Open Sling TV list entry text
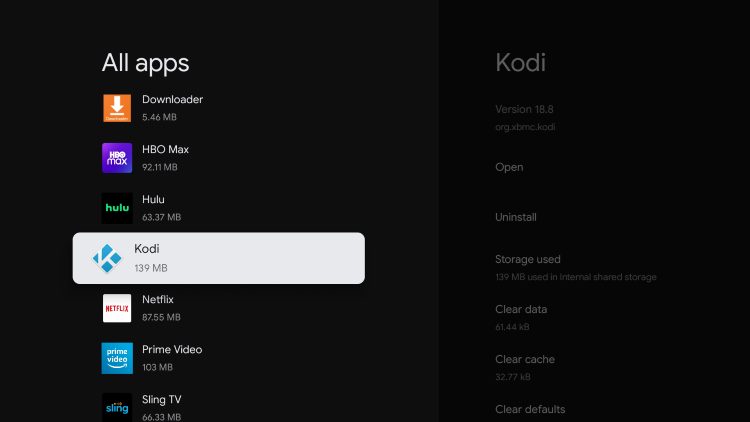 point(161,400)
